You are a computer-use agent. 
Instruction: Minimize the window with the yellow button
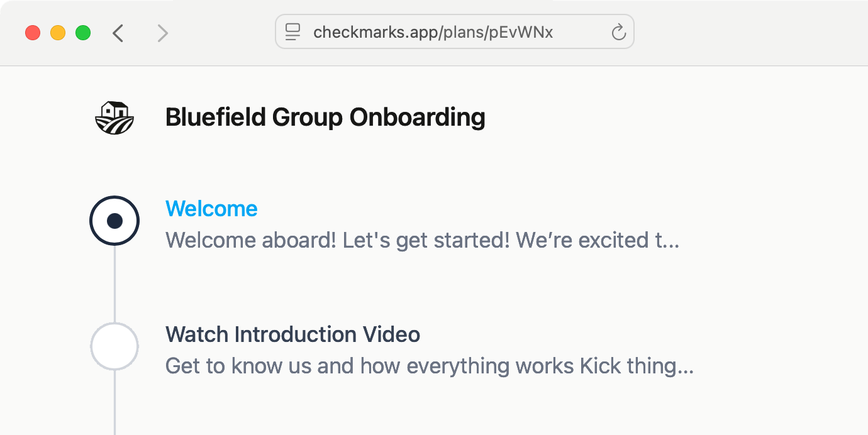click(58, 33)
